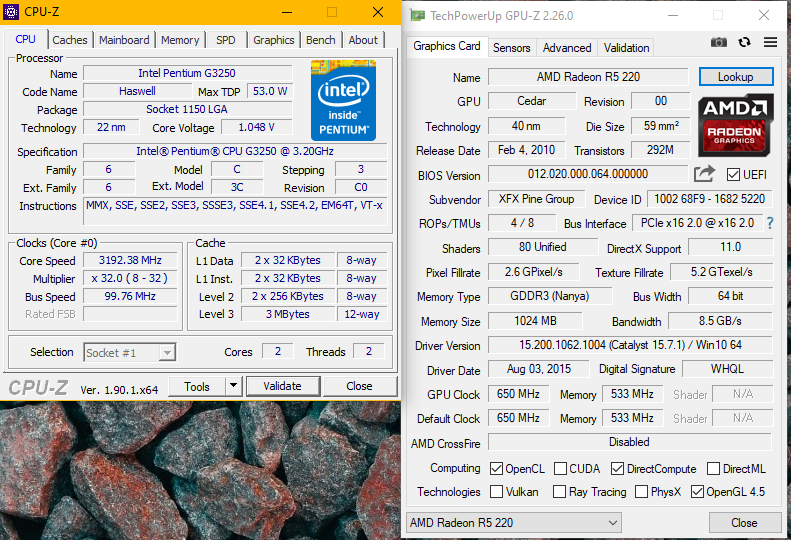Enable the Vulkan checkbox

[497, 492]
